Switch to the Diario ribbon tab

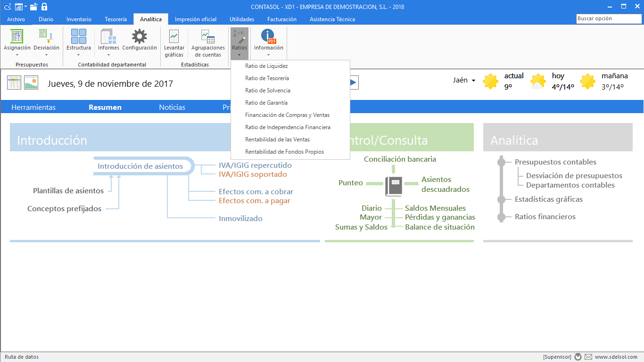(46, 19)
